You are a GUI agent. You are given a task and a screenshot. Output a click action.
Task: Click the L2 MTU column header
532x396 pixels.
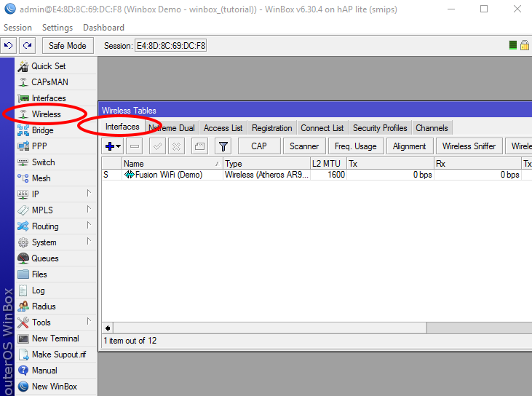tap(328, 164)
